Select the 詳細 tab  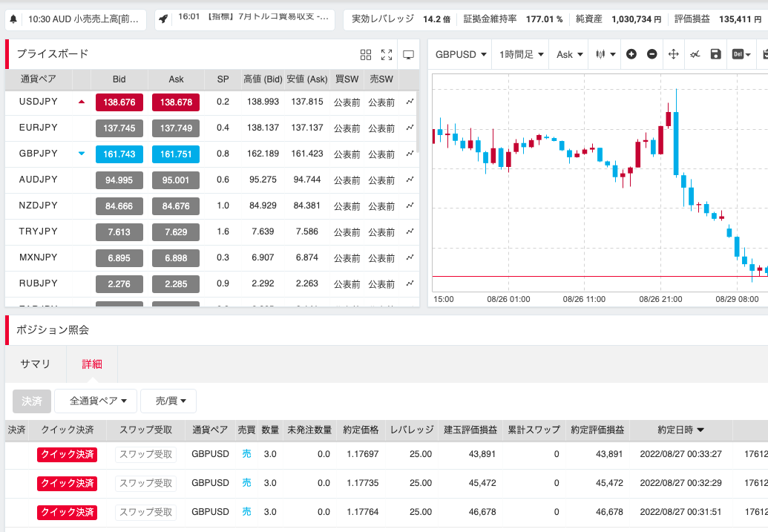pos(92,364)
